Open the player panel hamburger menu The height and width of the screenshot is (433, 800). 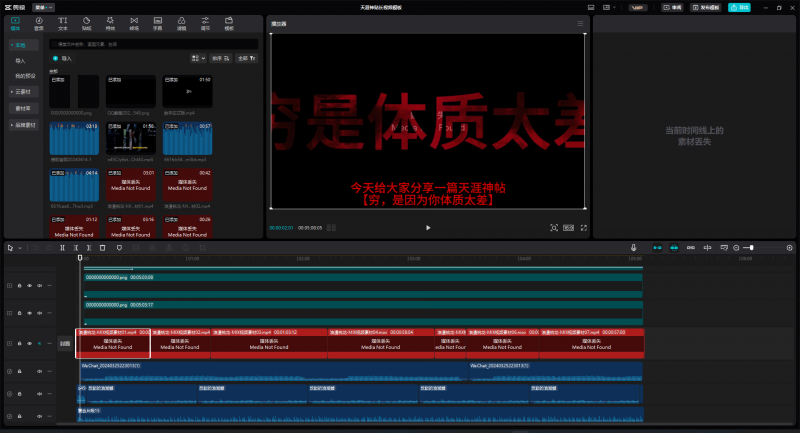(x=580, y=23)
